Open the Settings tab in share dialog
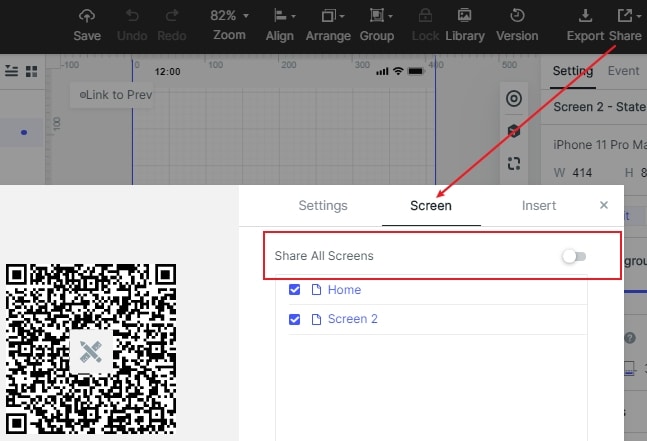647x441 pixels. click(x=323, y=205)
